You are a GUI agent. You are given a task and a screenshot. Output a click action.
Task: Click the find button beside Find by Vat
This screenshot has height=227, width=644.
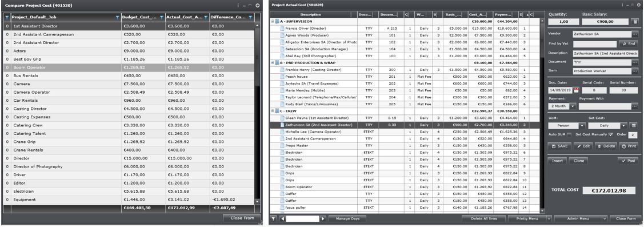(x=629, y=43)
